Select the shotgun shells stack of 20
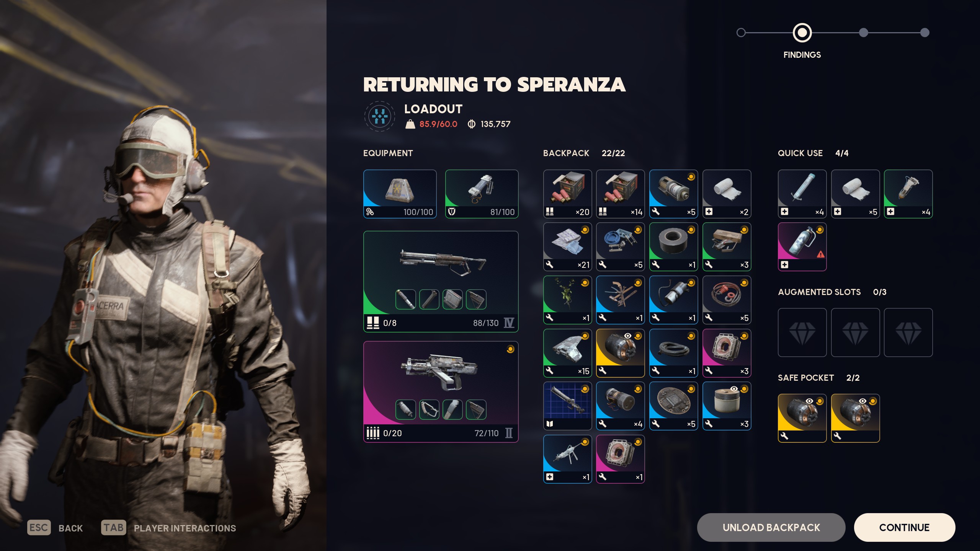The width and height of the screenshot is (980, 551). coord(567,194)
